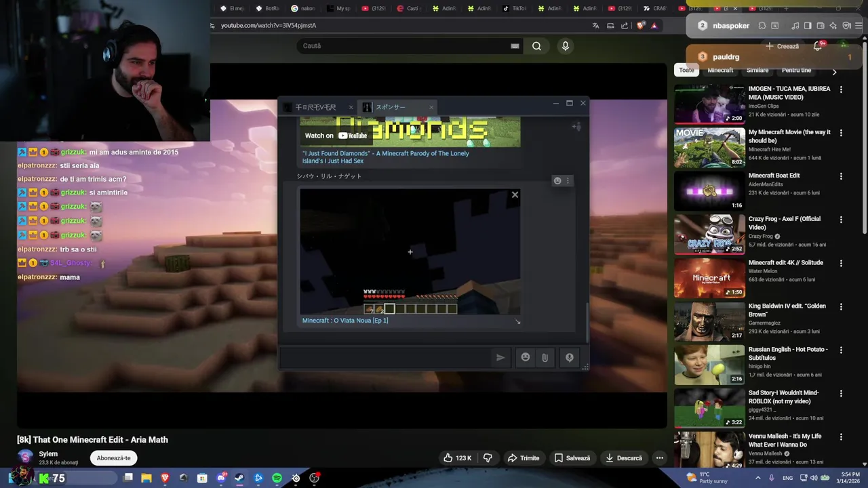Click the translate page icon in address bar
The height and width of the screenshot is (488, 868).
pos(595,26)
